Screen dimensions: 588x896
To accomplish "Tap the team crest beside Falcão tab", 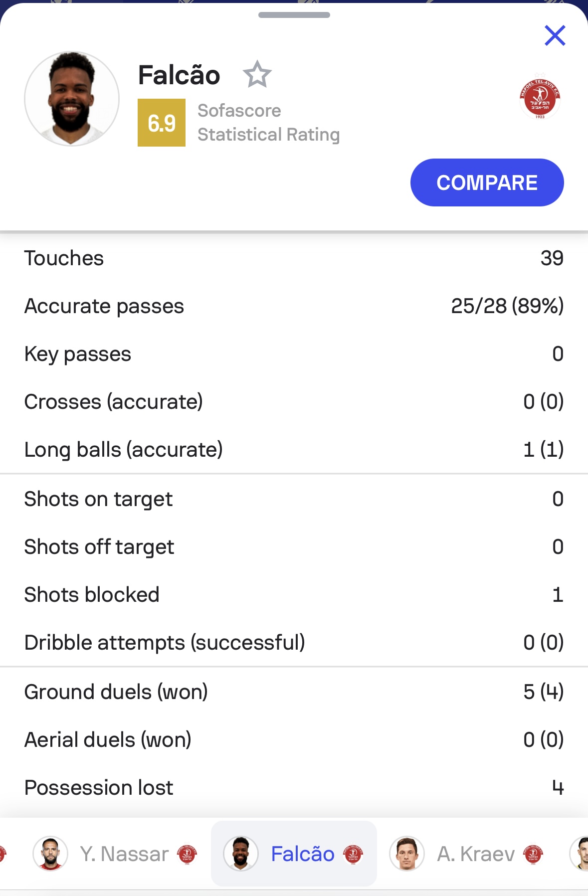I will (x=353, y=854).
